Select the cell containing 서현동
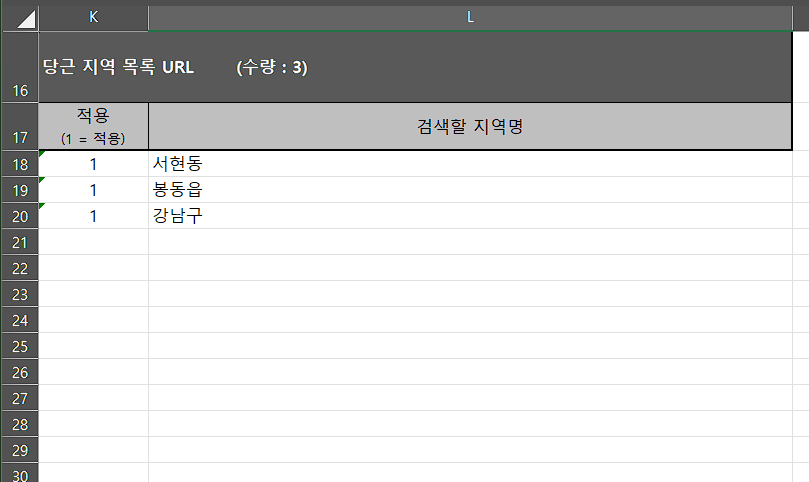 click(x=470, y=164)
